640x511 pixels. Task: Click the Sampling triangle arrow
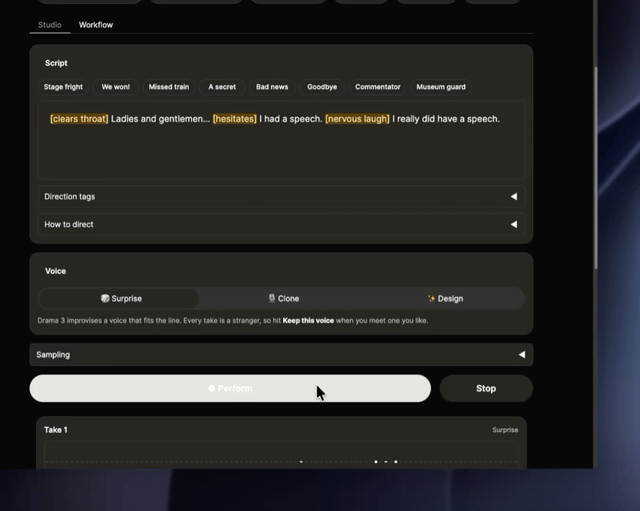tap(522, 355)
